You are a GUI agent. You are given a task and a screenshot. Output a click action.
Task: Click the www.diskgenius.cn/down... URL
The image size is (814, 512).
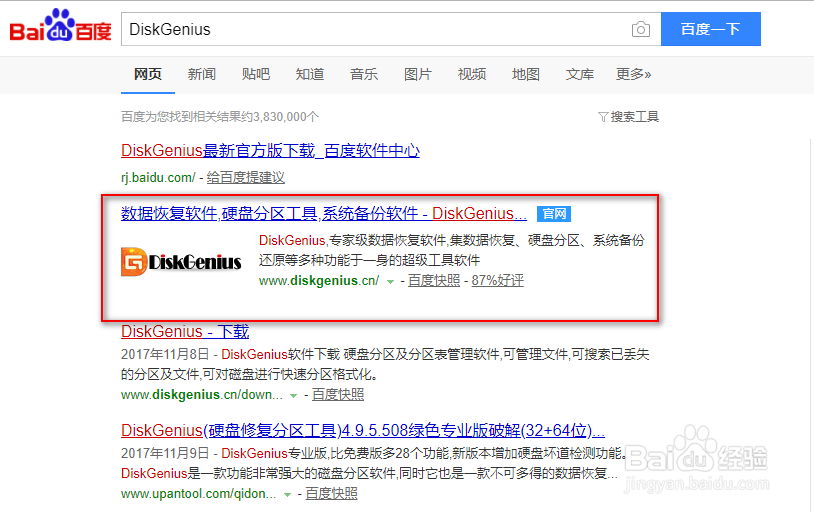202,395
